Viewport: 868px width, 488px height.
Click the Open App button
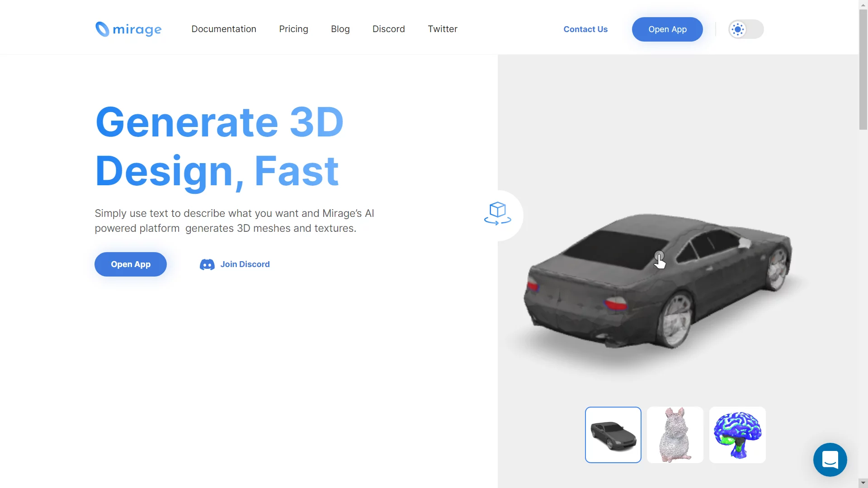668,29
